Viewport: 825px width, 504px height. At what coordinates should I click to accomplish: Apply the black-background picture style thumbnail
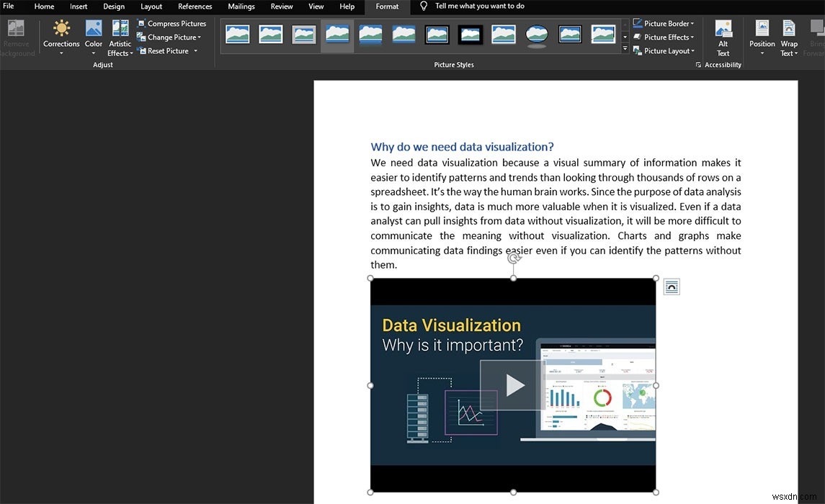pos(471,34)
